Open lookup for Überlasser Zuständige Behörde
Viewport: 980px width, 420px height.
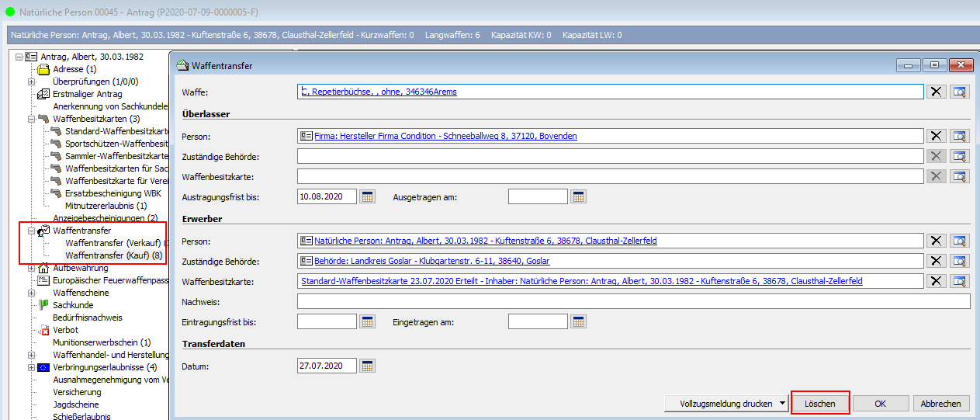pos(961,156)
